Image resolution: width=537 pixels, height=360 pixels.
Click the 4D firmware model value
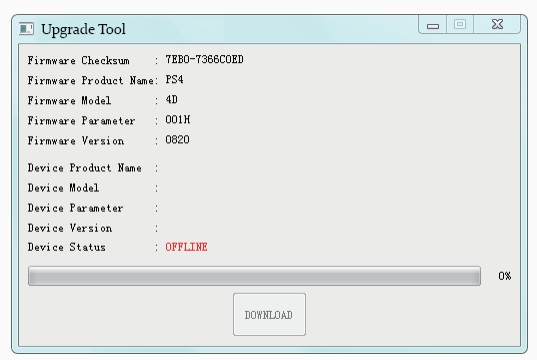pos(172,100)
